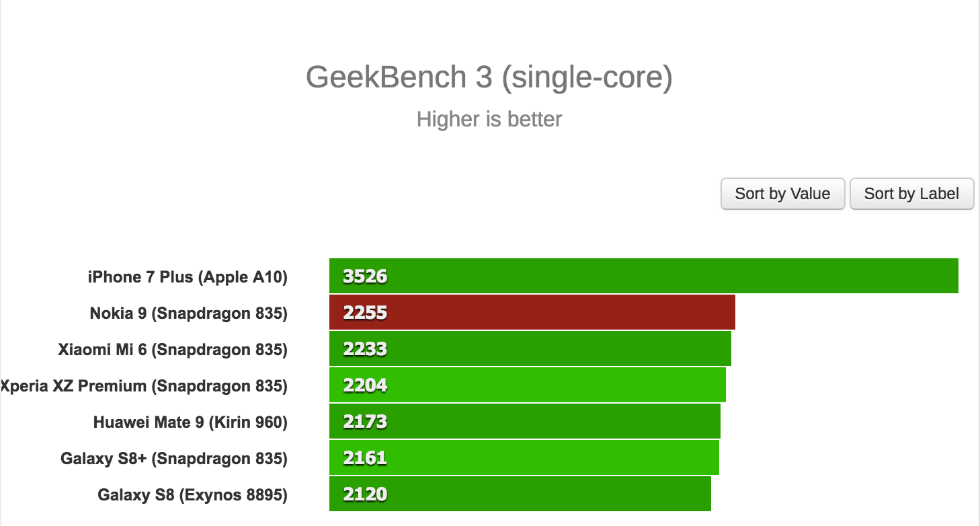The image size is (980, 526).
Task: Click the Sort by Label button
Action: (911, 194)
